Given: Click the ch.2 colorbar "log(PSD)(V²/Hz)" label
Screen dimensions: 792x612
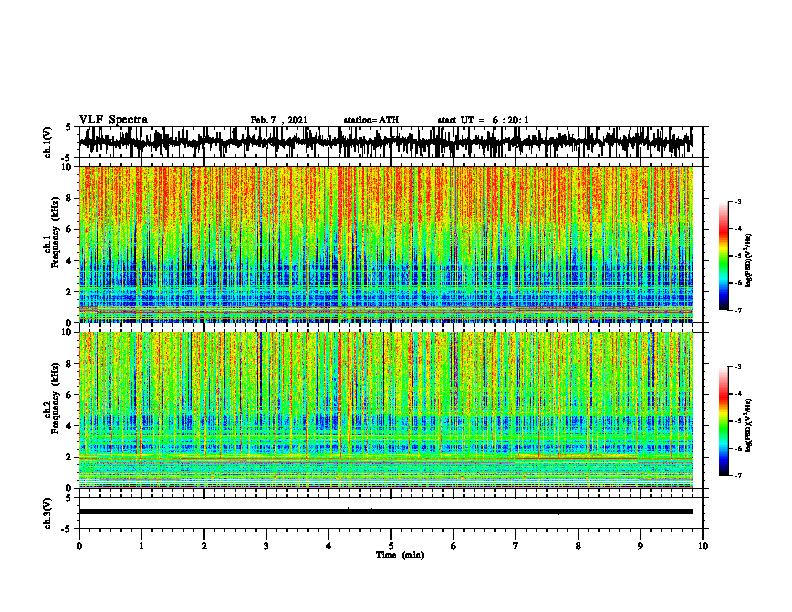Looking at the screenshot, I should (749, 425).
